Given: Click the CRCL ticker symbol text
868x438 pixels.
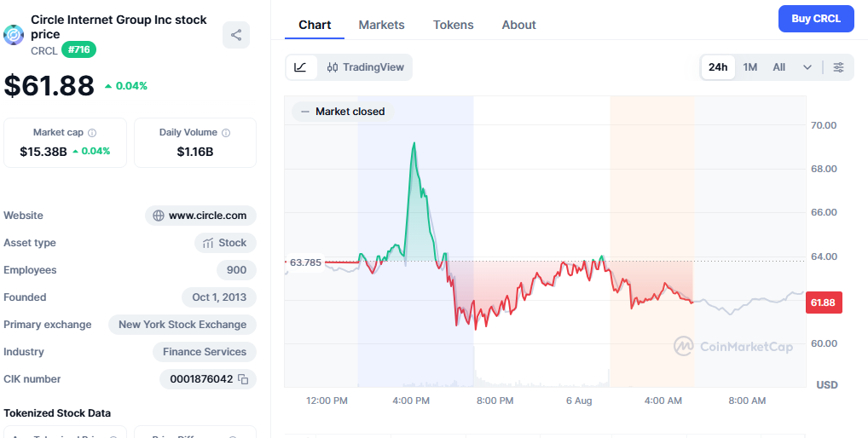Looking at the screenshot, I should pyautogui.click(x=44, y=51).
